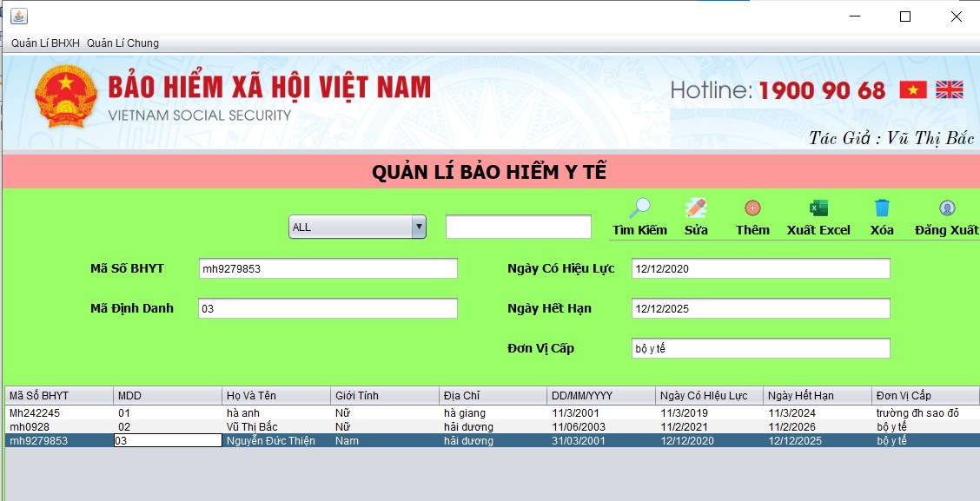Click the name cell hà anh
This screenshot has height=501, width=980.
(x=276, y=413)
